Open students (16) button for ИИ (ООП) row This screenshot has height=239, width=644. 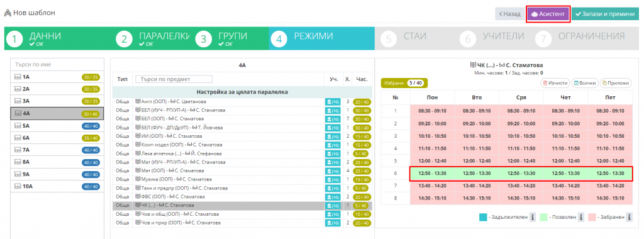[333, 136]
